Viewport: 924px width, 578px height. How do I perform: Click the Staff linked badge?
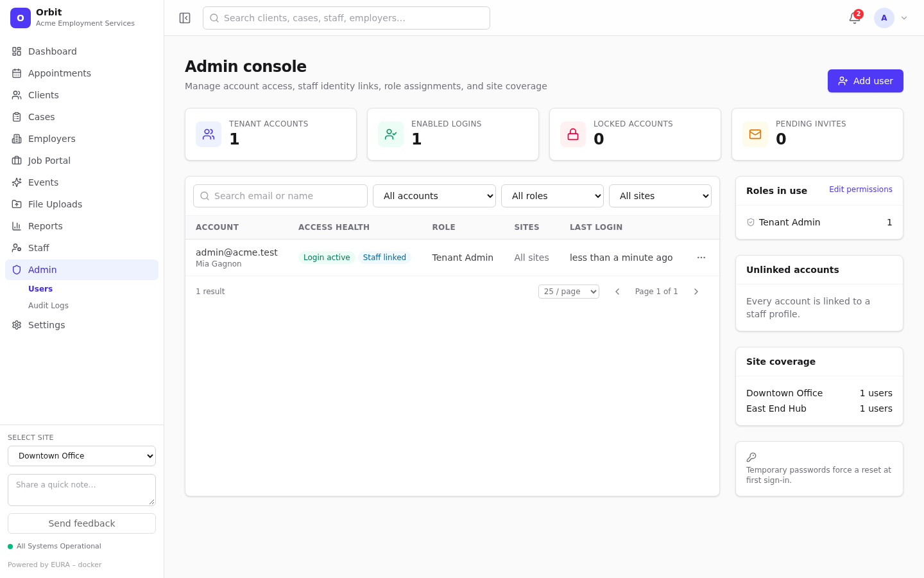384,258
